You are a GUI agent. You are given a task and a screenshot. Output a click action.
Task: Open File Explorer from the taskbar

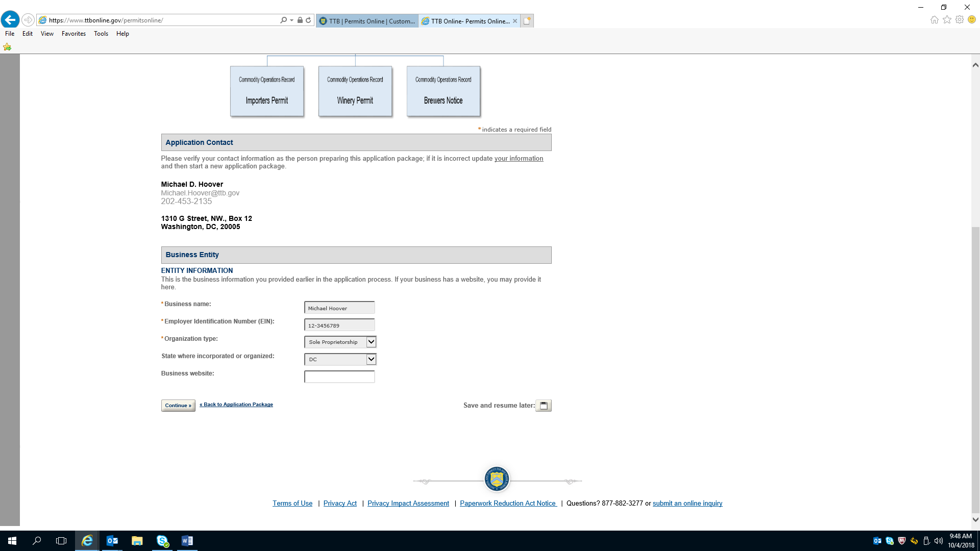137,541
